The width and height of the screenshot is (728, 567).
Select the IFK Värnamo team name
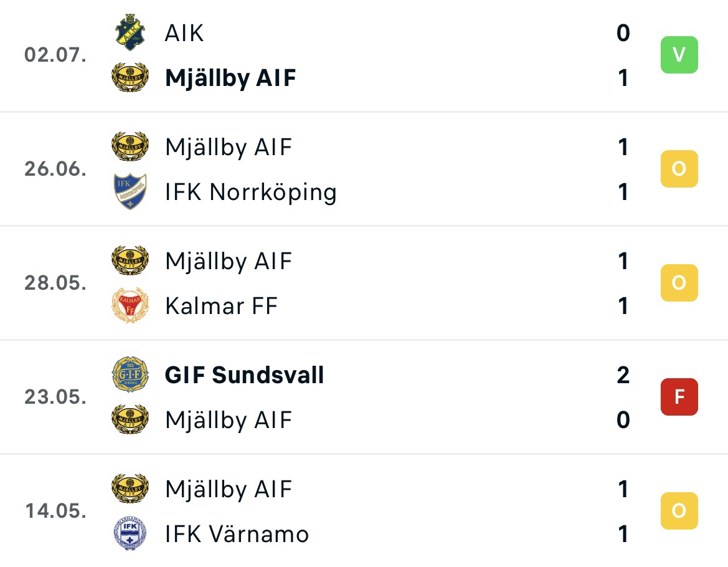pos(237,534)
